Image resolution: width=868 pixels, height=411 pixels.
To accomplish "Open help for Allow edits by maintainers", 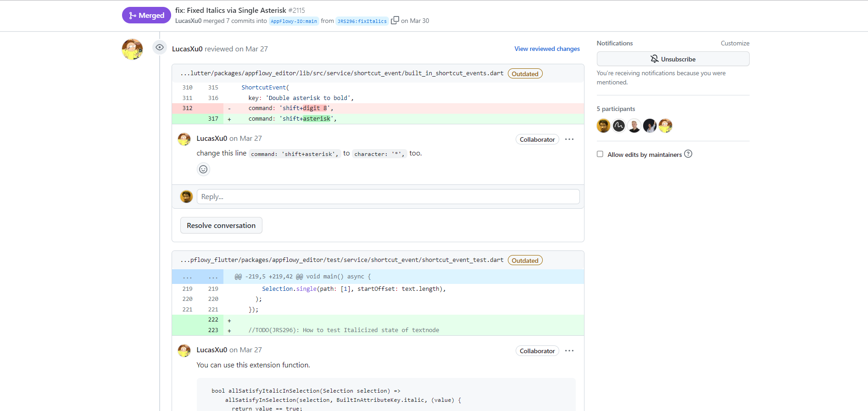I will click(688, 154).
